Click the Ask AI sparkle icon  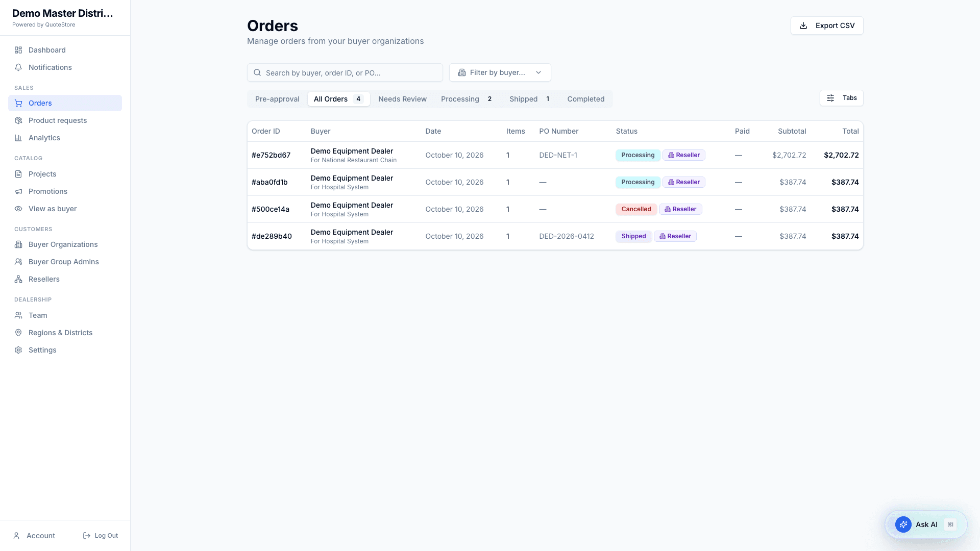click(903, 524)
